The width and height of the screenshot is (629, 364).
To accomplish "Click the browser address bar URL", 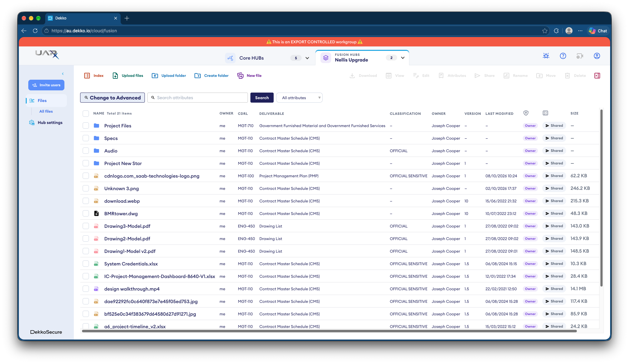I will click(x=84, y=31).
